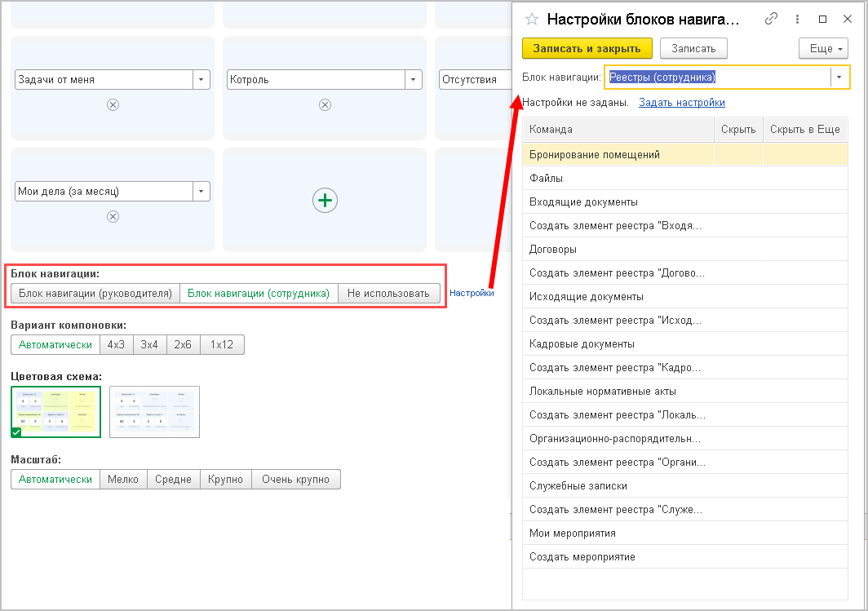Select Создать мероприятие row
This screenshot has width=868, height=611.
point(685,557)
